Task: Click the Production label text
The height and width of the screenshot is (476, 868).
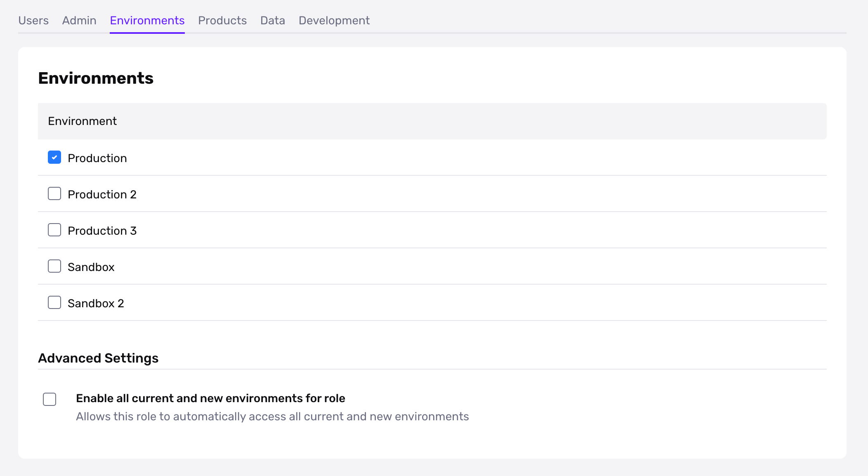Action: pyautogui.click(x=97, y=158)
